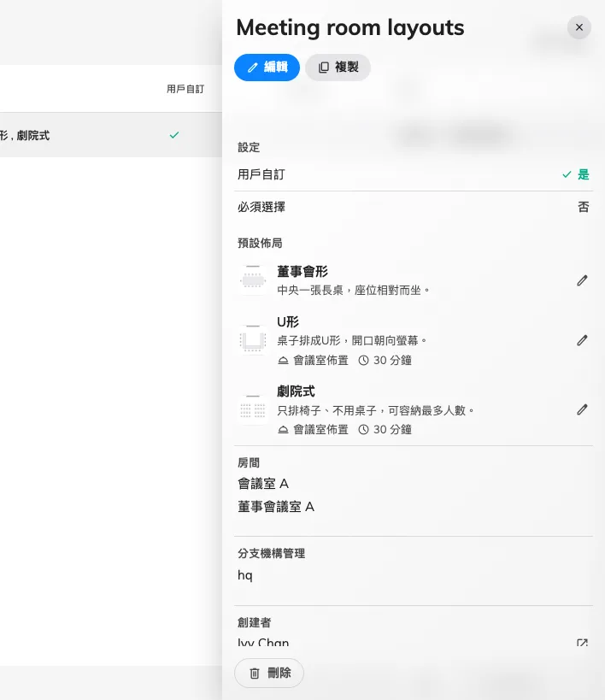Click the Meeting room layouts panel title

click(x=350, y=27)
